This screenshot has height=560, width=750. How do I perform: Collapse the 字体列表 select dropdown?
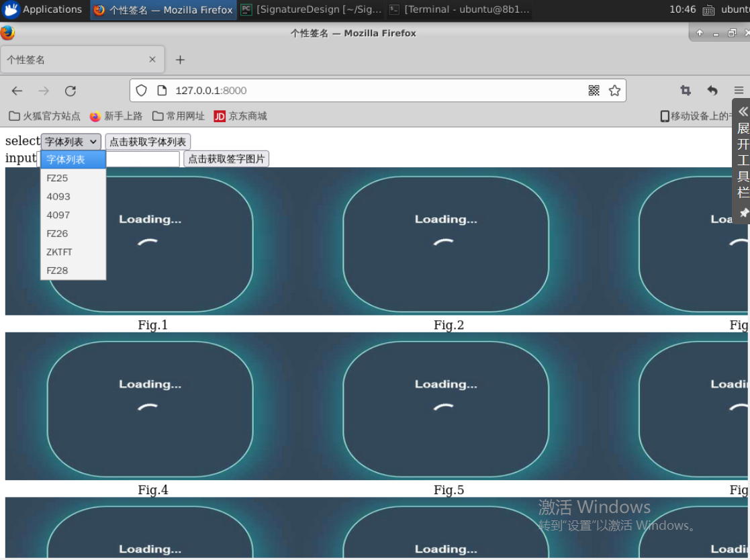pos(71,142)
